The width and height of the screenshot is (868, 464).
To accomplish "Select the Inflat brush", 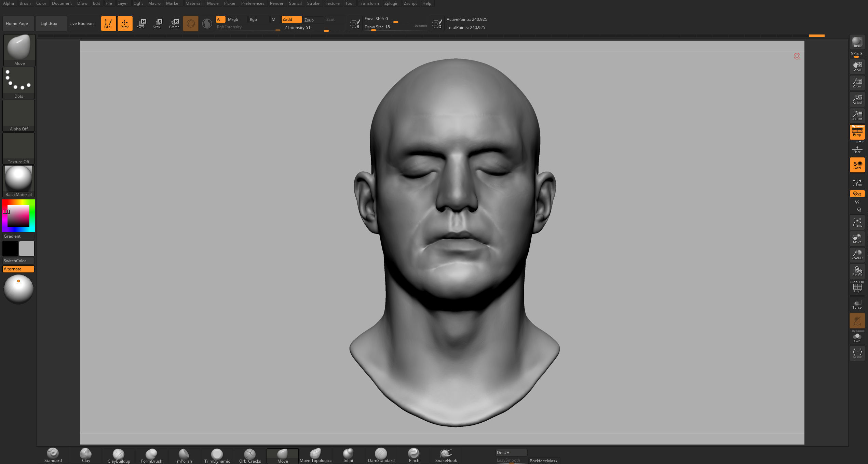I will tap(348, 455).
